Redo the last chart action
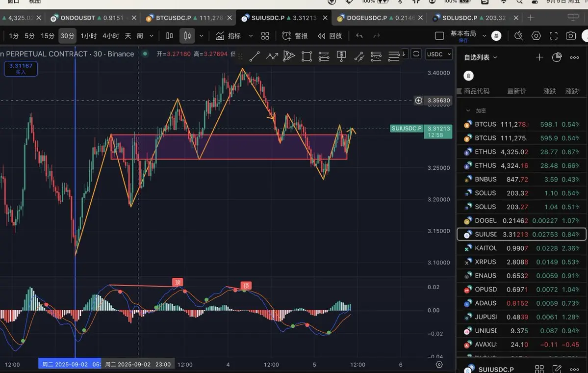 coord(377,36)
